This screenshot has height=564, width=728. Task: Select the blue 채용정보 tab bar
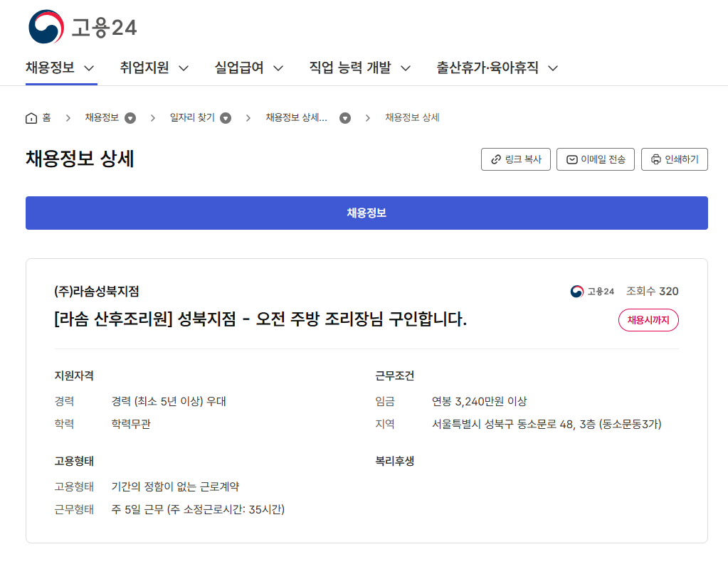tap(366, 213)
